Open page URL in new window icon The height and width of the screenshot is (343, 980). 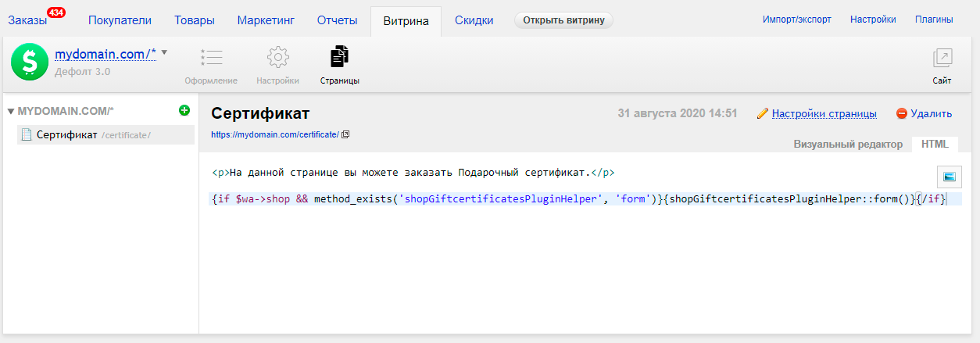(x=345, y=134)
